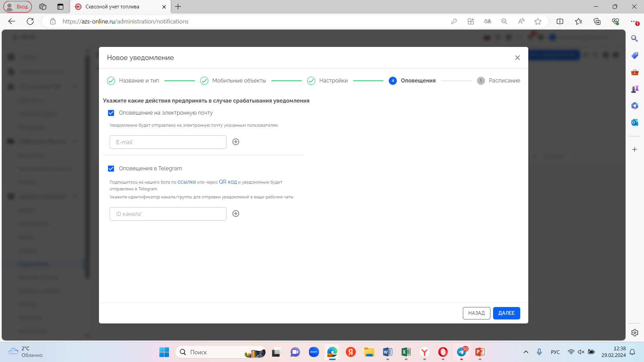Uncheck Оповещение на электронную почту checkbox
Image resolution: width=644 pixels, height=362 pixels.
point(111,113)
